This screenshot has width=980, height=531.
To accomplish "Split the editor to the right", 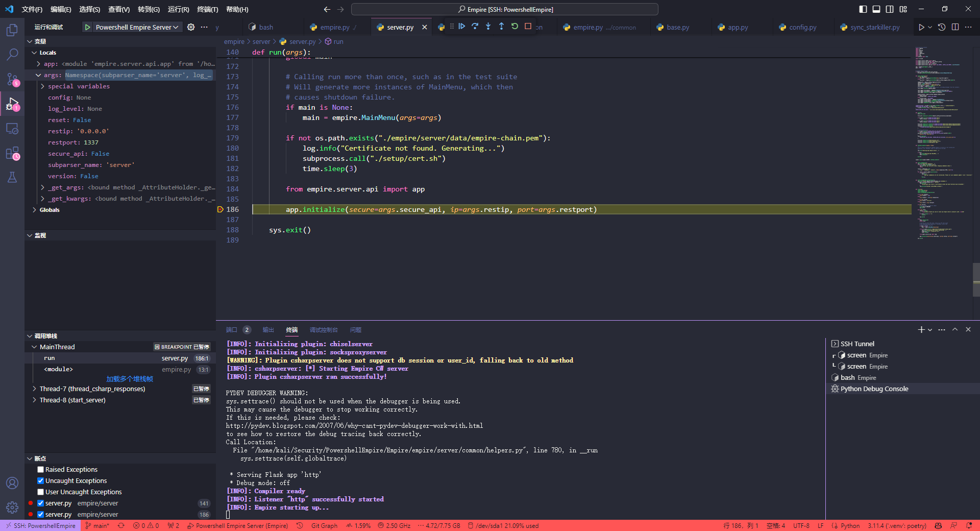I will click(x=955, y=27).
